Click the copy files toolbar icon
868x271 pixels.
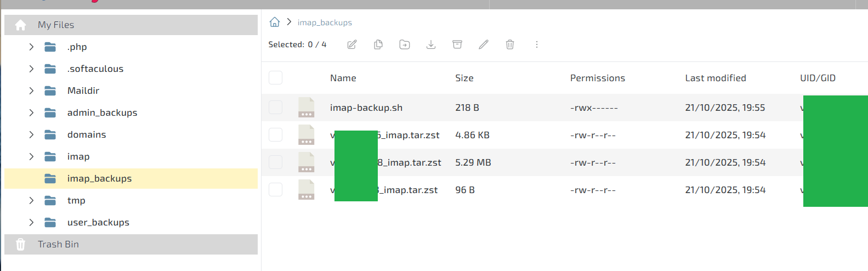(x=378, y=44)
